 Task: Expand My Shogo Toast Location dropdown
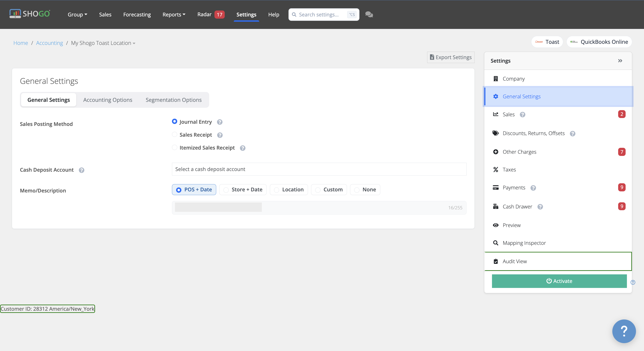103,43
